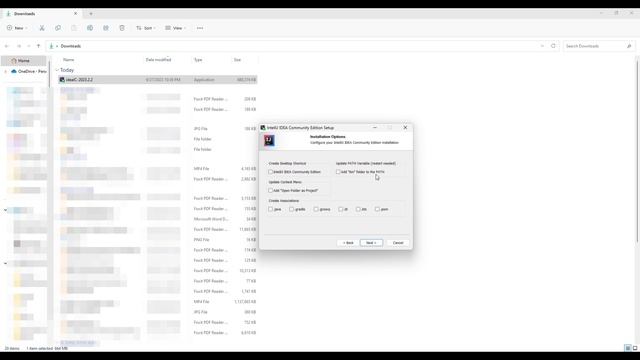Click the Share icon in File Explorer toolbar

[106, 28]
